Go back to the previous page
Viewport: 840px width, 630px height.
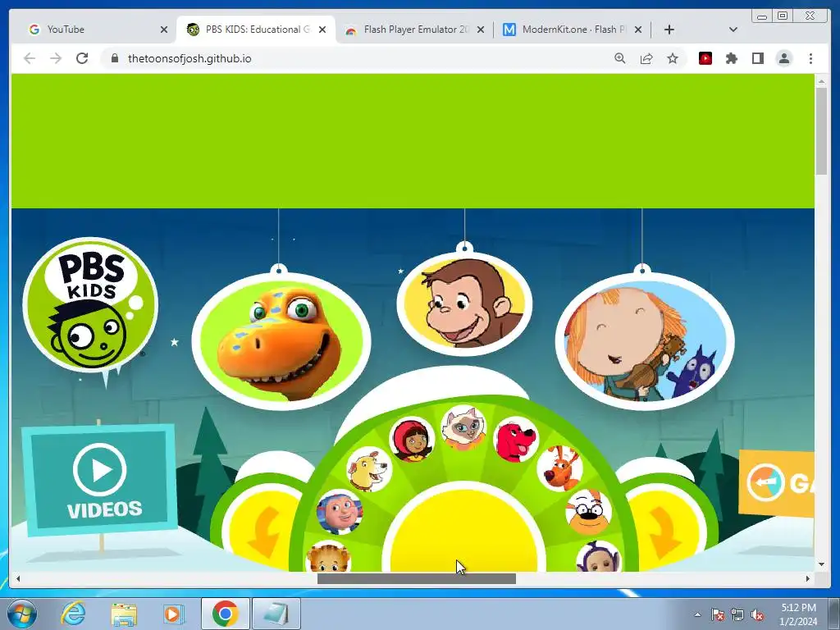click(30, 58)
